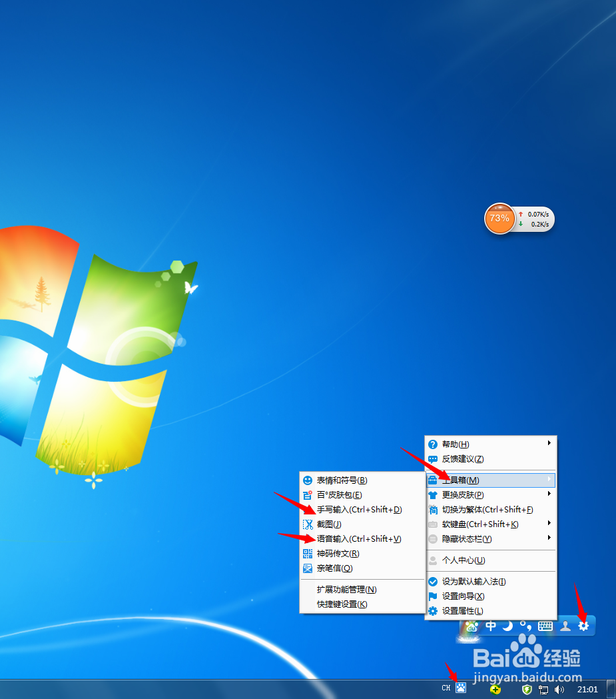Open 设置属性(L) from the menu
The height and width of the screenshot is (699, 616).
point(491,611)
